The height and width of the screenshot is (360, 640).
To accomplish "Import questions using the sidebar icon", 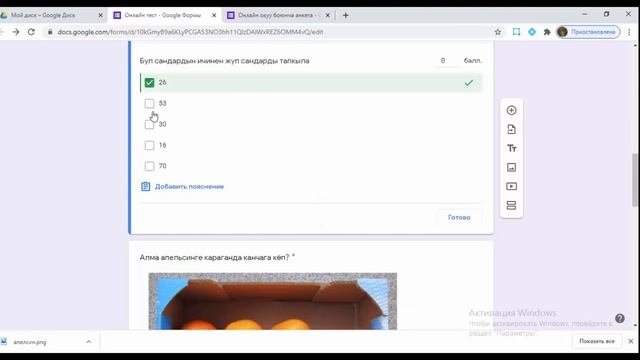I will click(511, 129).
